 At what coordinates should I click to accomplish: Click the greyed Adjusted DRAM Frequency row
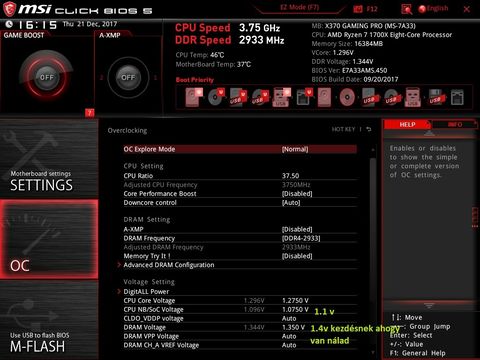tap(240, 247)
